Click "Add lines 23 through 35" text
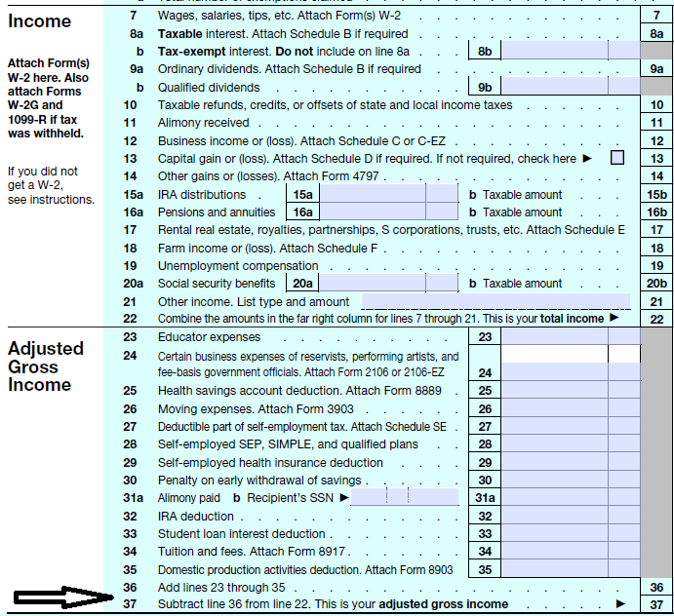Screen dimensions: 674x616 tap(221, 587)
